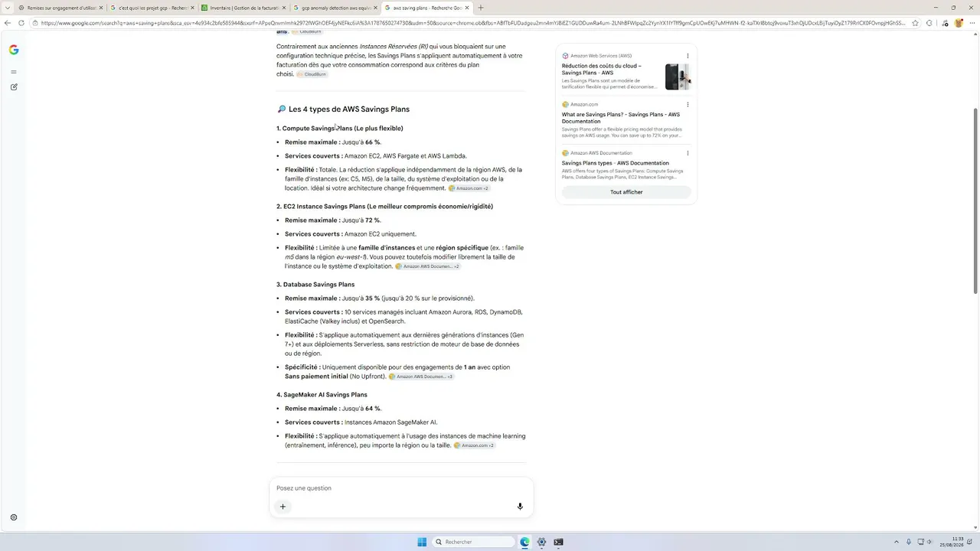Screen dimensions: 980x551
Task: Close the 'aws saving plans' tab
Action: tap(467, 8)
